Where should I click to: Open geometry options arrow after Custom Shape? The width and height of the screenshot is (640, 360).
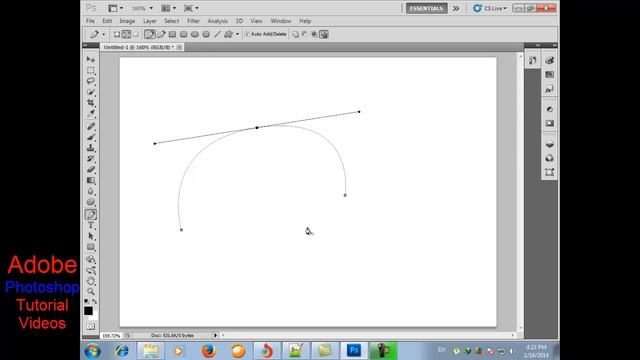237,34
